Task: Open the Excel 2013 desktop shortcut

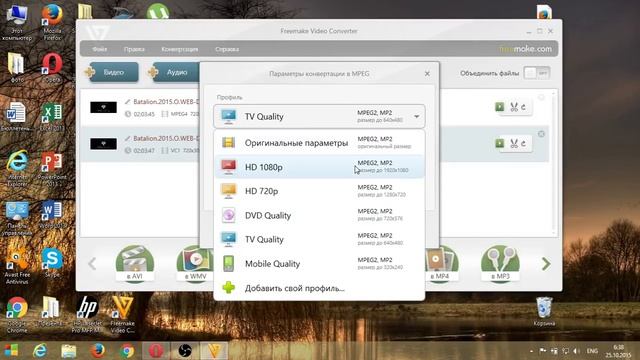Action: pos(52,118)
